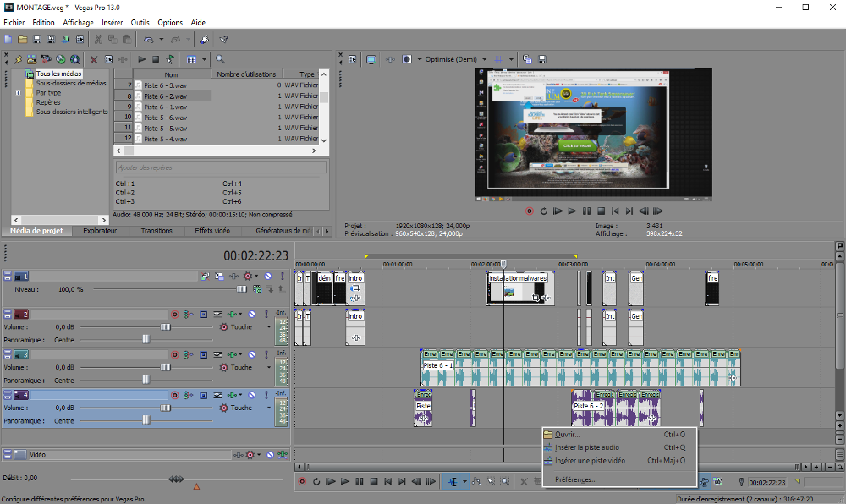The image size is (846, 504).
Task: Save the project with floppy disk icon
Action: pos(36,40)
